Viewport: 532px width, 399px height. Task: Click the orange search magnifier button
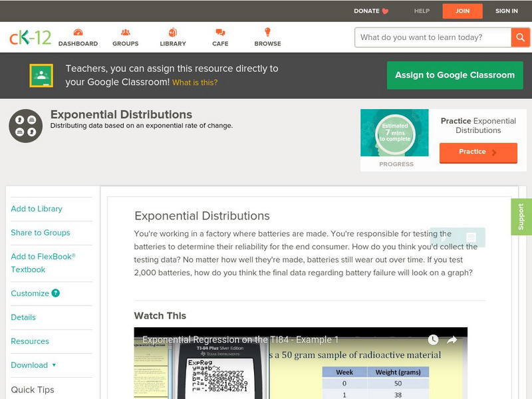click(520, 37)
